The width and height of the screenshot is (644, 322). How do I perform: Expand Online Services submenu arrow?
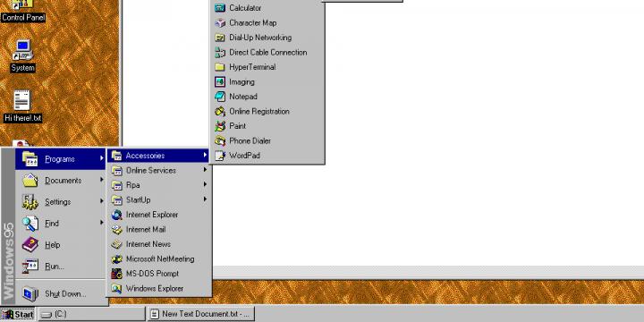(205, 170)
